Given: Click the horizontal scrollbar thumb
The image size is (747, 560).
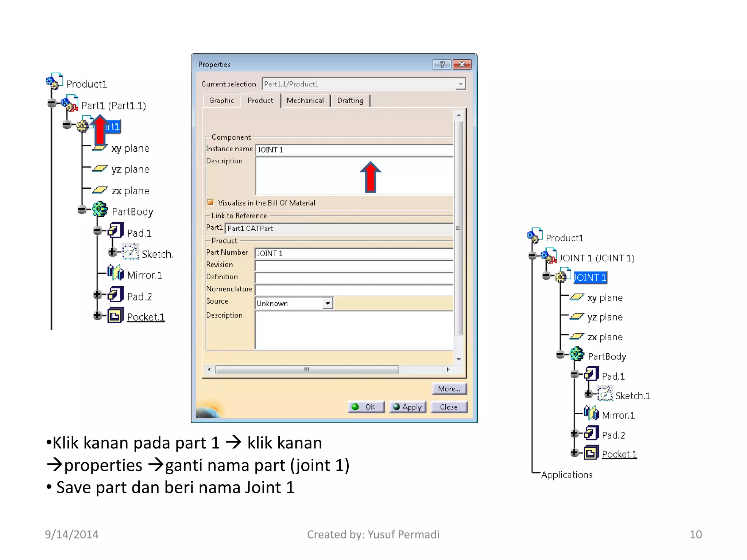Looking at the screenshot, I should [307, 370].
